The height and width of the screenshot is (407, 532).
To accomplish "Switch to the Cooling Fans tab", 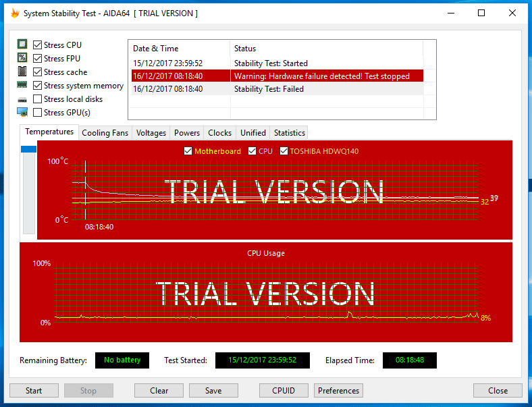I will coord(105,132).
